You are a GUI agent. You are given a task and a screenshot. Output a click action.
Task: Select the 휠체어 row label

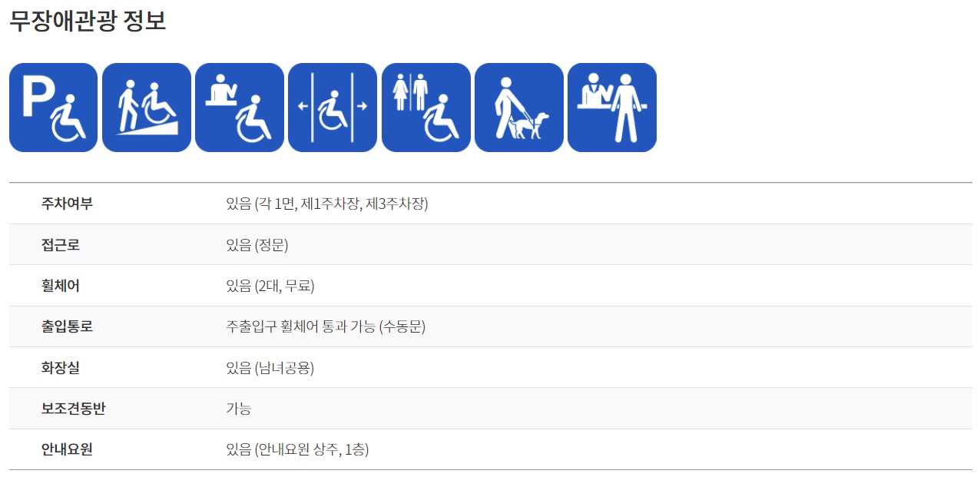(61, 286)
